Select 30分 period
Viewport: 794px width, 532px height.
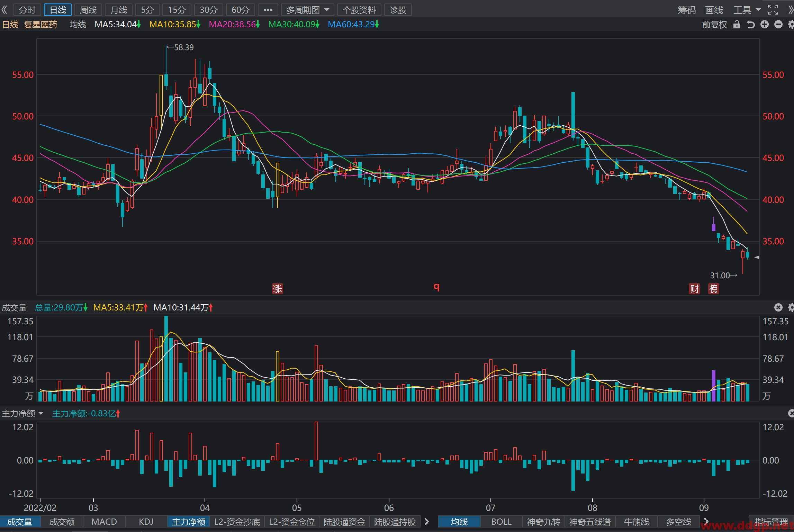tap(209, 10)
